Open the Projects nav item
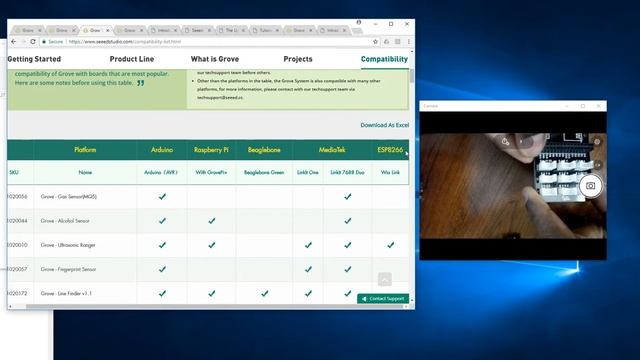Image resolution: width=640 pixels, height=360 pixels. (x=298, y=59)
